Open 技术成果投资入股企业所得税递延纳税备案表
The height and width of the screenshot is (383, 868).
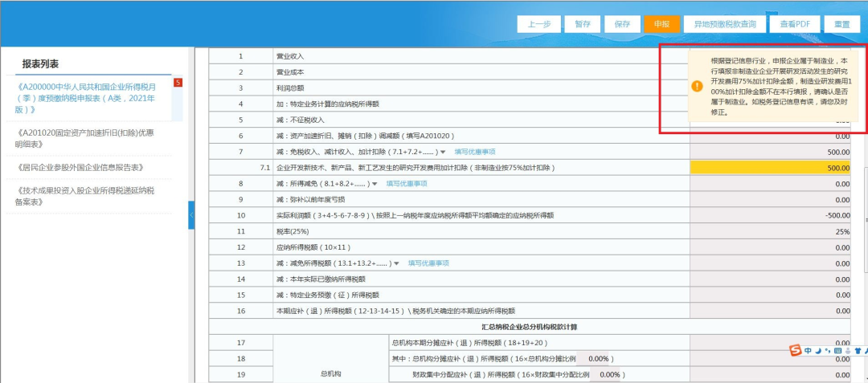tap(85, 196)
